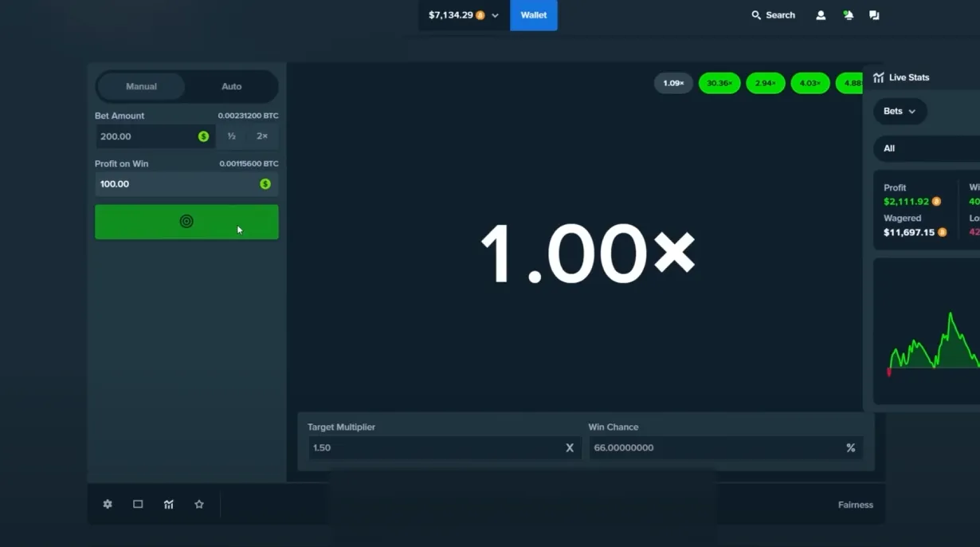
Task: Open game settings gear icon
Action: 108,505
